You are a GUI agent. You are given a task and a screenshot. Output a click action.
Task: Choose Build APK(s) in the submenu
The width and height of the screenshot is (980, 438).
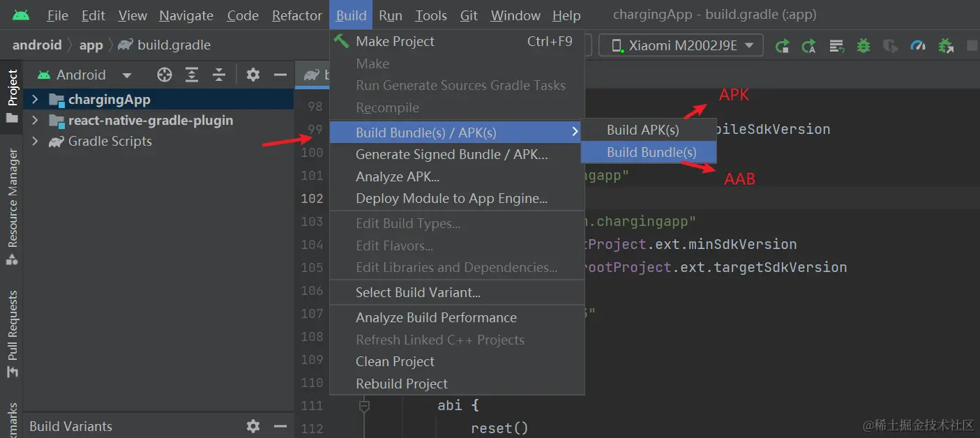pos(649,130)
